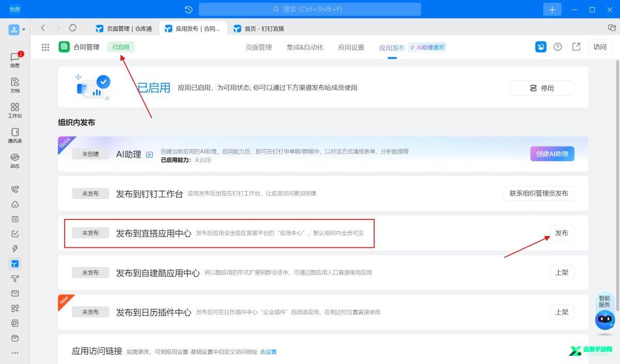
Task: Open the help question mark icon
Action: click(557, 47)
